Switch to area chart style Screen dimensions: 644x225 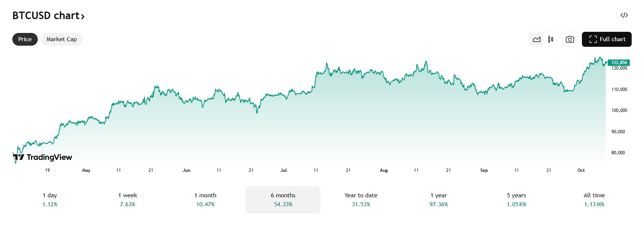click(537, 39)
